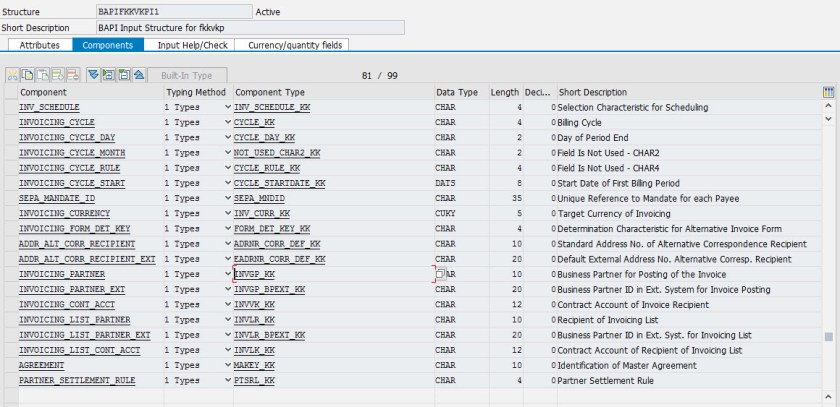Click search help icon in INVOICING_PARTNER row
840x407 pixels.
pyautogui.click(x=441, y=274)
